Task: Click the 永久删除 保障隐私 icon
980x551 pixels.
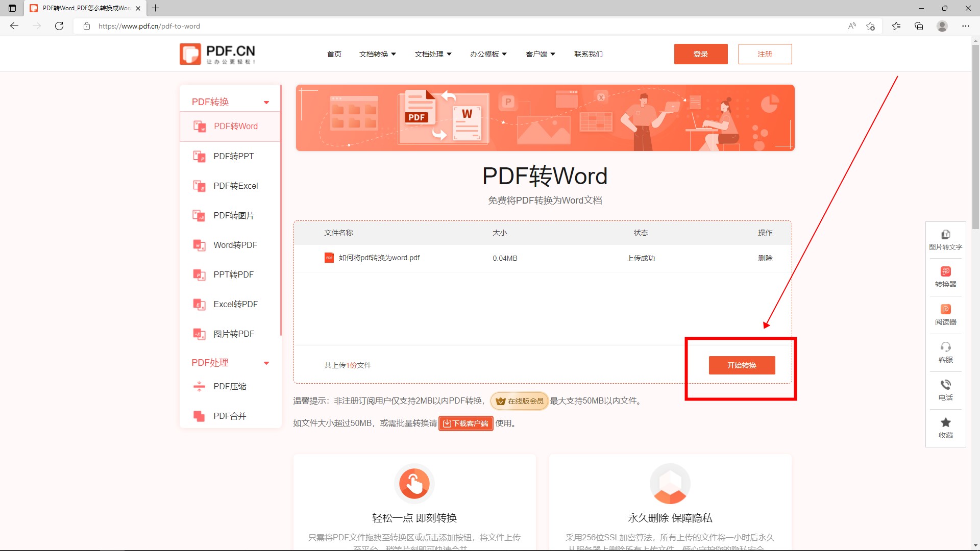Action: pos(670,483)
